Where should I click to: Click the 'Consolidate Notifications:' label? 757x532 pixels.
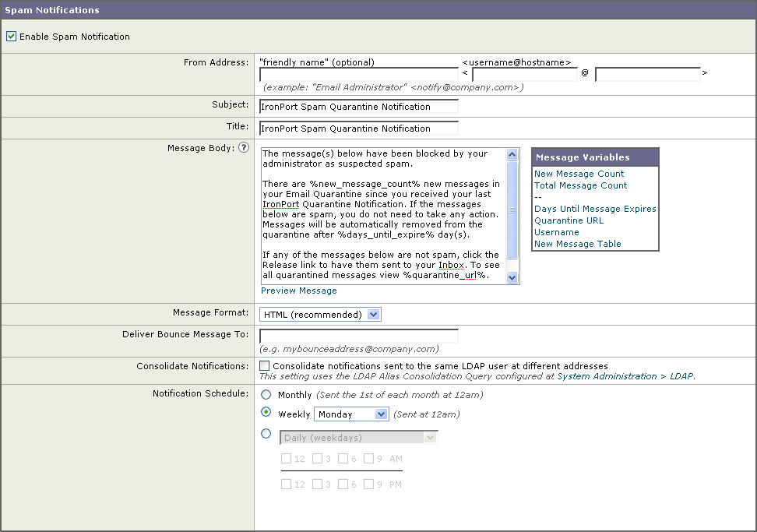192,366
